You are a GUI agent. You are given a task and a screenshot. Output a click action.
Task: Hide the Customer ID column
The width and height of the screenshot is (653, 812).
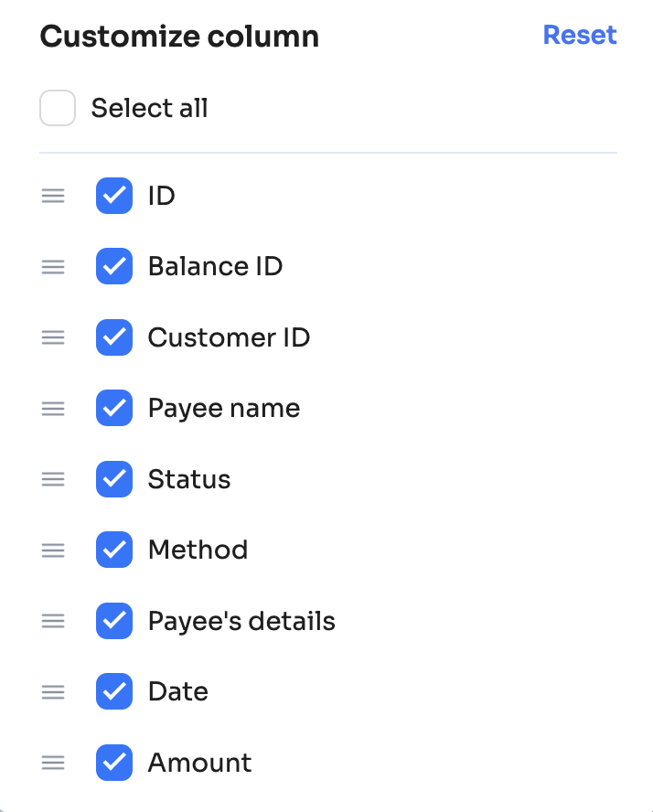(114, 337)
